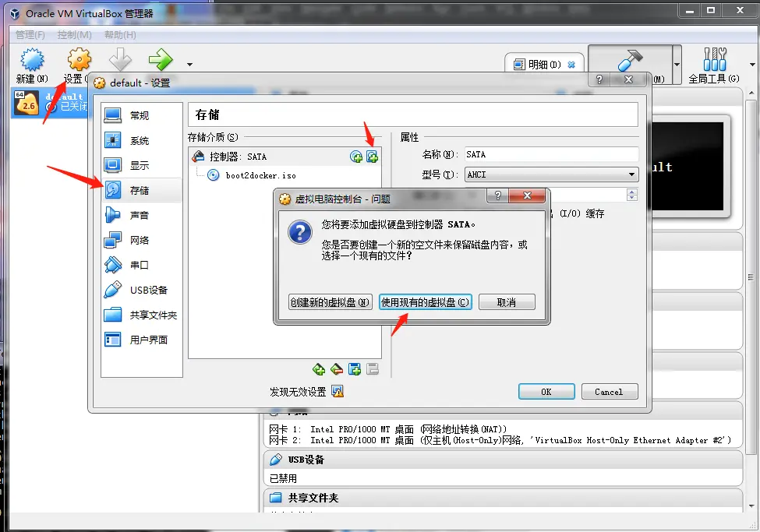The image size is (760, 532).
Task: Click Cancel in the settings dialog
Action: pyautogui.click(x=610, y=392)
